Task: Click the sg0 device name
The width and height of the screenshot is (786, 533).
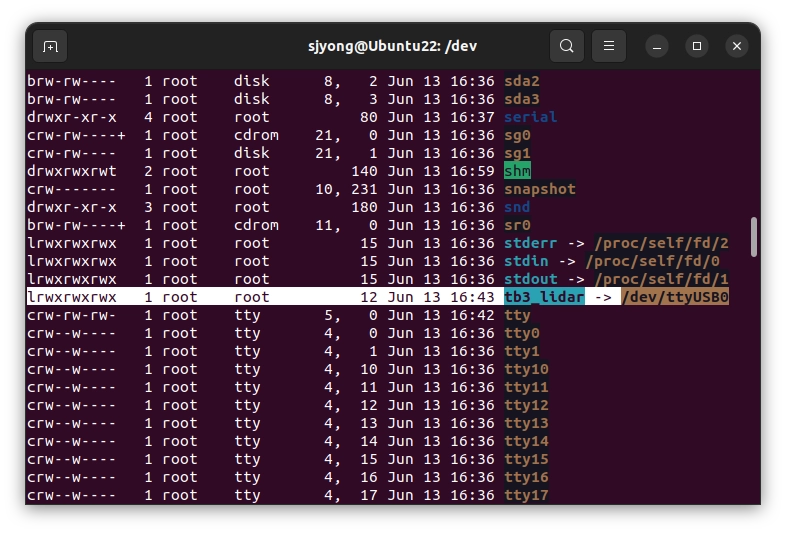Action: 517,135
